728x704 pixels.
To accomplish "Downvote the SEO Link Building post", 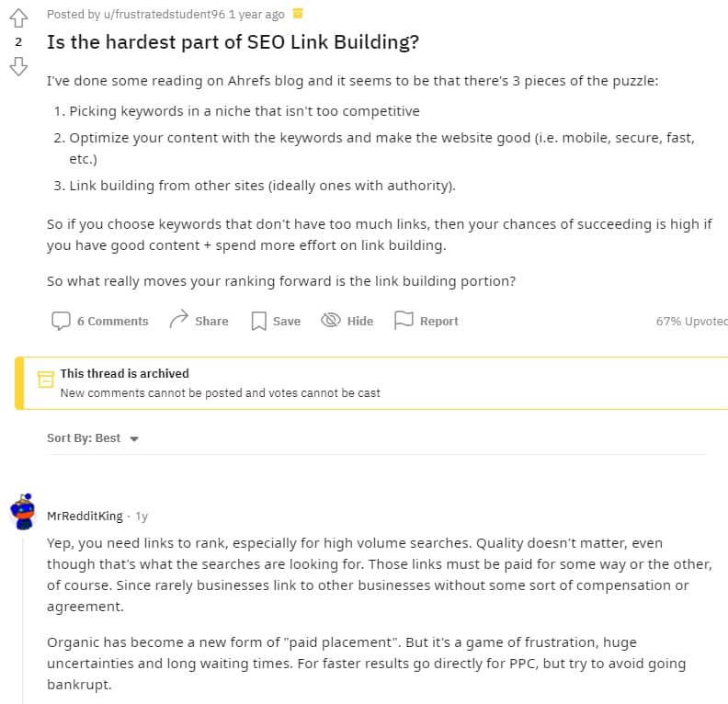I will [18, 66].
